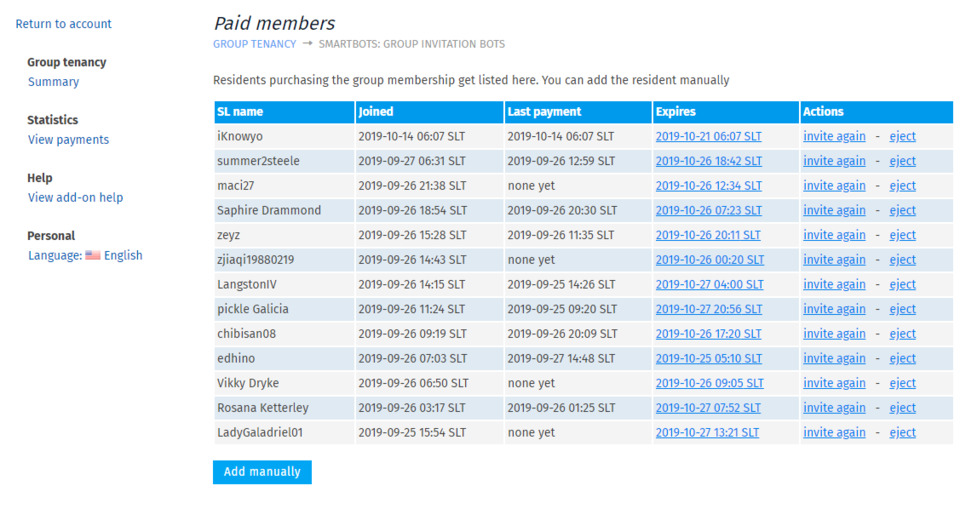Eject member LadyGaladriel01
The image size is (960, 520).
(902, 432)
